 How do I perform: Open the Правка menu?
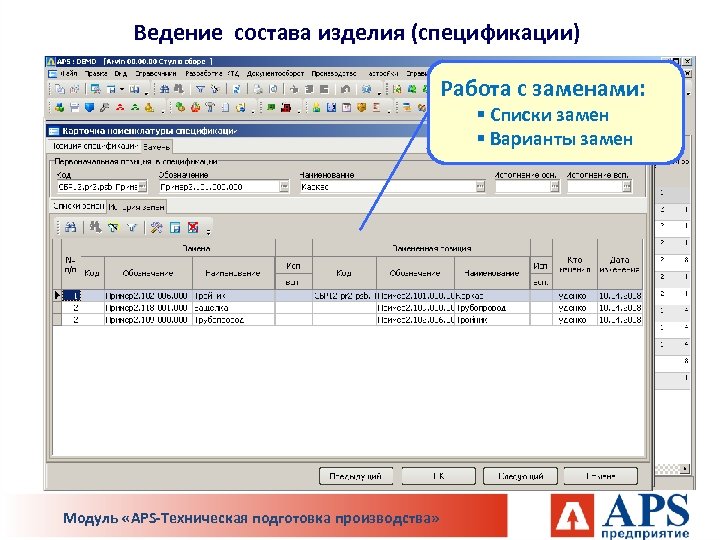coord(96,73)
